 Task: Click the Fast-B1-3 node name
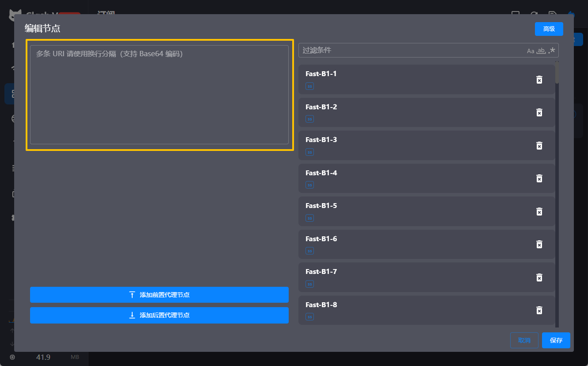click(x=321, y=140)
